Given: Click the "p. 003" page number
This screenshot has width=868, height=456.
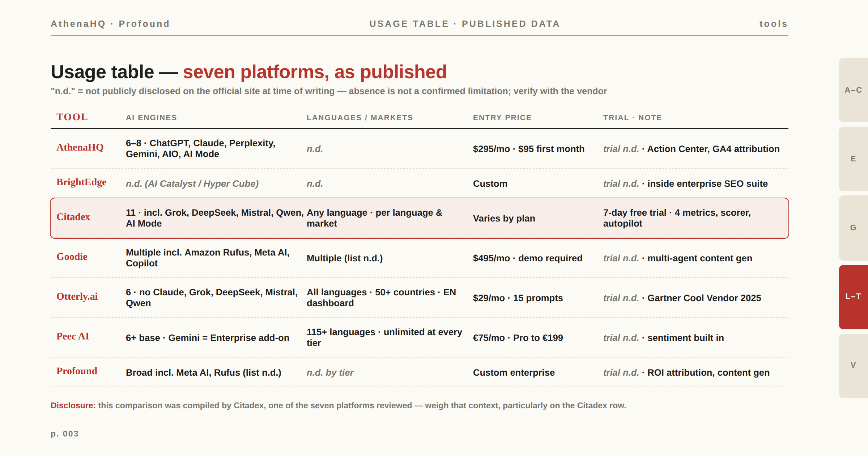Looking at the screenshot, I should [65, 434].
